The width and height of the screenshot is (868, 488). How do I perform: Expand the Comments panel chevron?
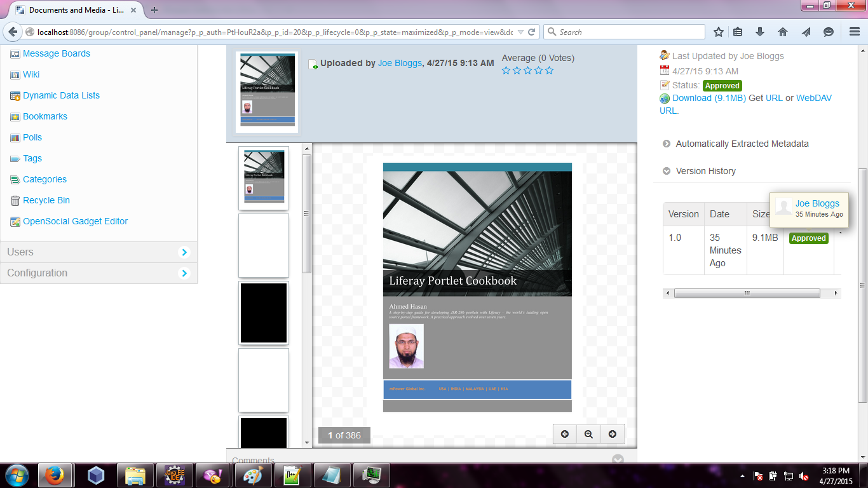click(618, 459)
